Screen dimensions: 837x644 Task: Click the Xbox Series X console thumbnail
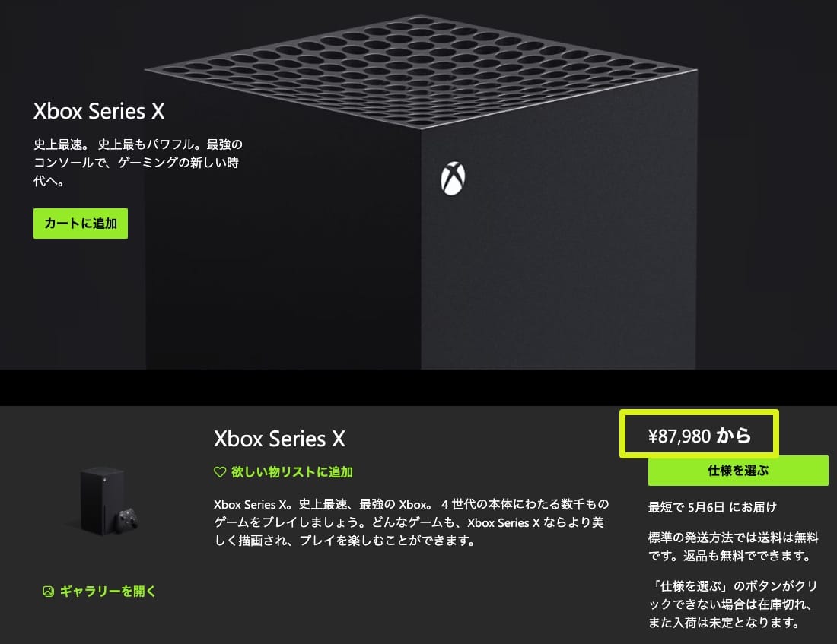103,500
